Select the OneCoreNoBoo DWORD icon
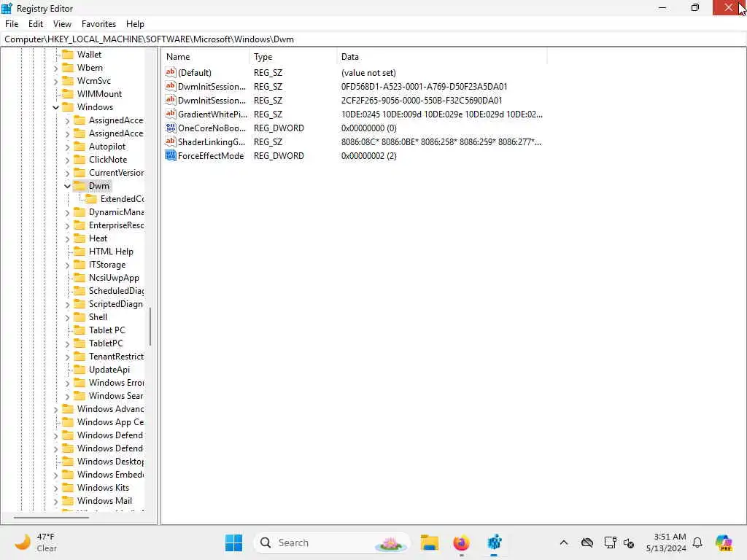This screenshot has height=560, width=747. 171,128
